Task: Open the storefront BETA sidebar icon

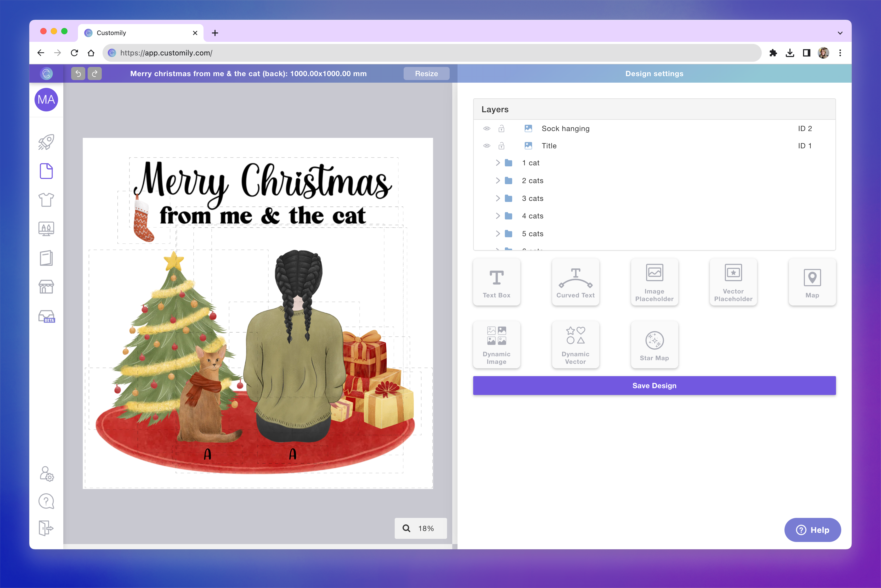Action: 46,316
